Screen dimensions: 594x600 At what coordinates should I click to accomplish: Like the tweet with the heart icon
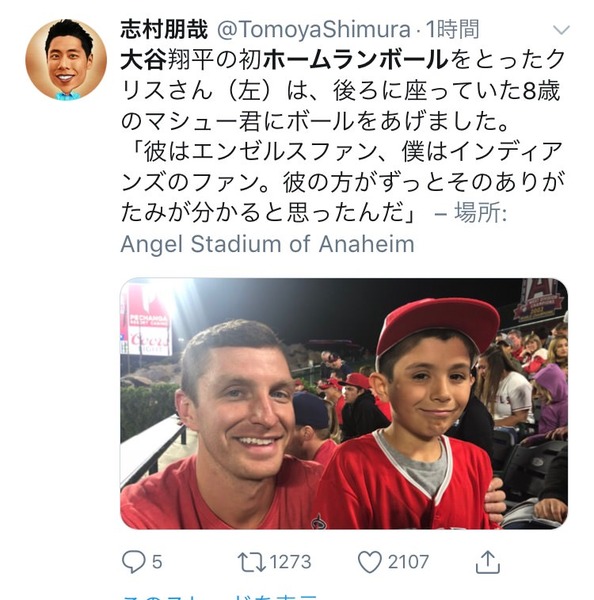[369, 562]
